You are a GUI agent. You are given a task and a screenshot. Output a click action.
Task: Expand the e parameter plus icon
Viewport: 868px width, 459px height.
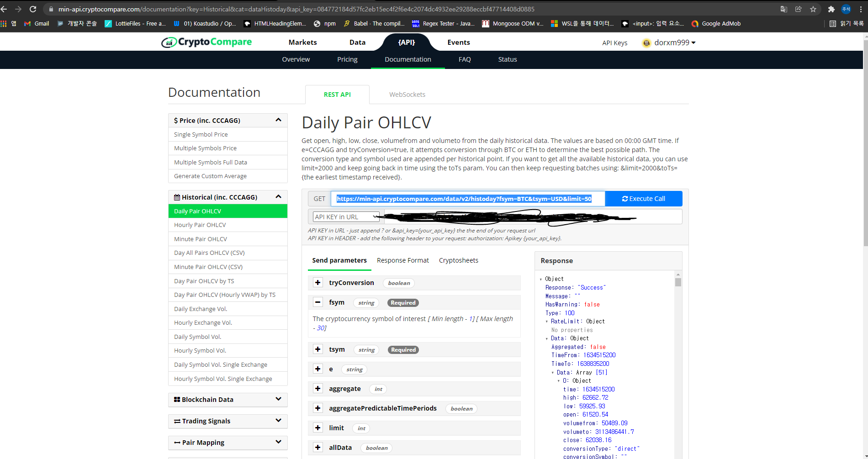[x=318, y=369]
